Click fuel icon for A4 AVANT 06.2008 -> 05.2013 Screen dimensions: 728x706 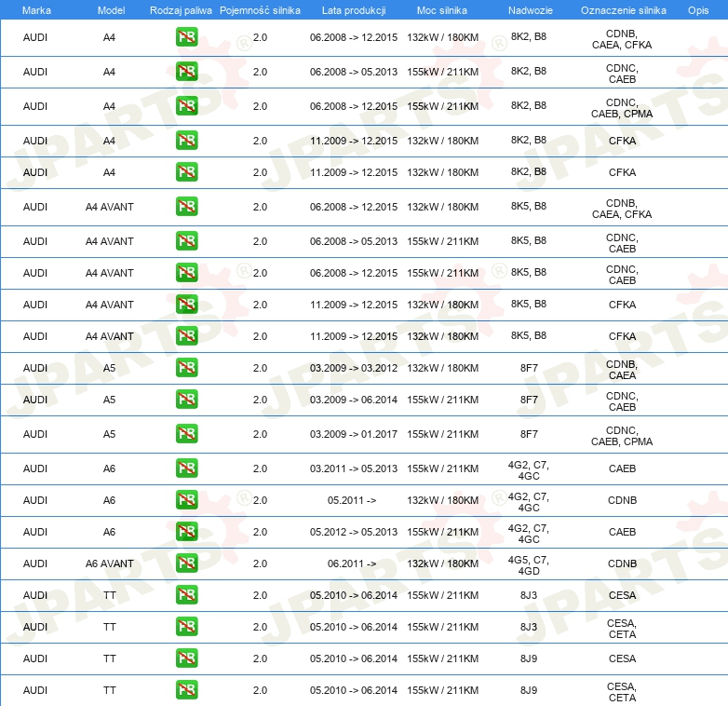tap(186, 241)
